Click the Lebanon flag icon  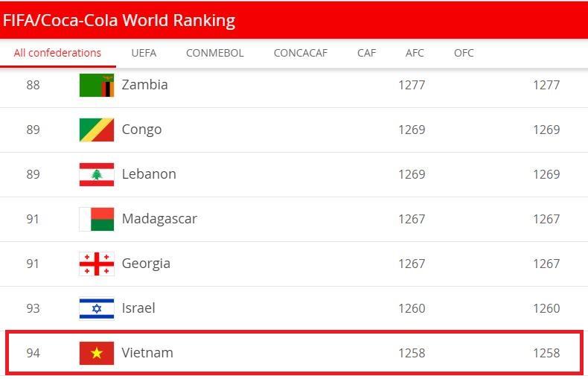97,174
